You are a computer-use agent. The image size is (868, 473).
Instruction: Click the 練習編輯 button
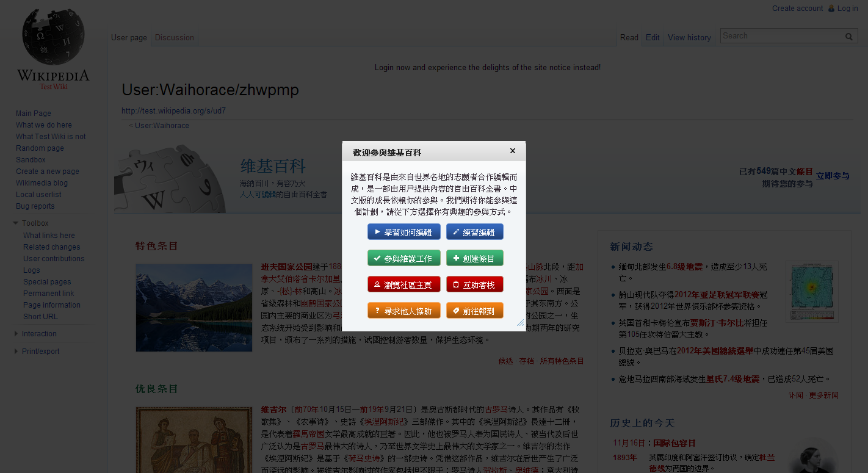click(474, 232)
